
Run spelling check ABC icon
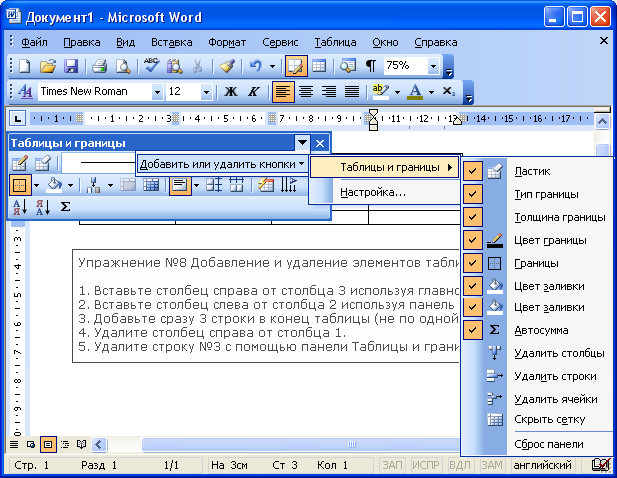tap(151, 66)
